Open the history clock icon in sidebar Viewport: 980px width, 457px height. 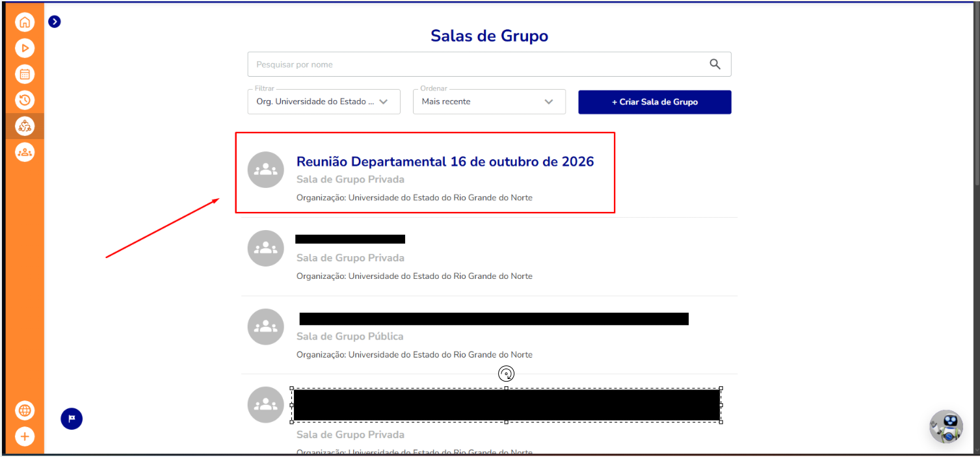click(x=25, y=99)
